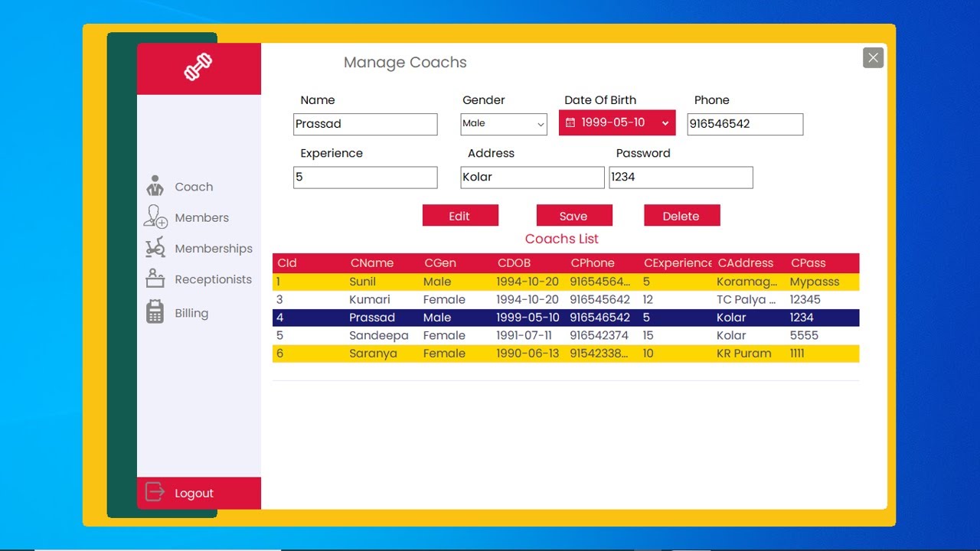The width and height of the screenshot is (980, 551).
Task: Click the Billing card machine icon
Action: (x=155, y=311)
